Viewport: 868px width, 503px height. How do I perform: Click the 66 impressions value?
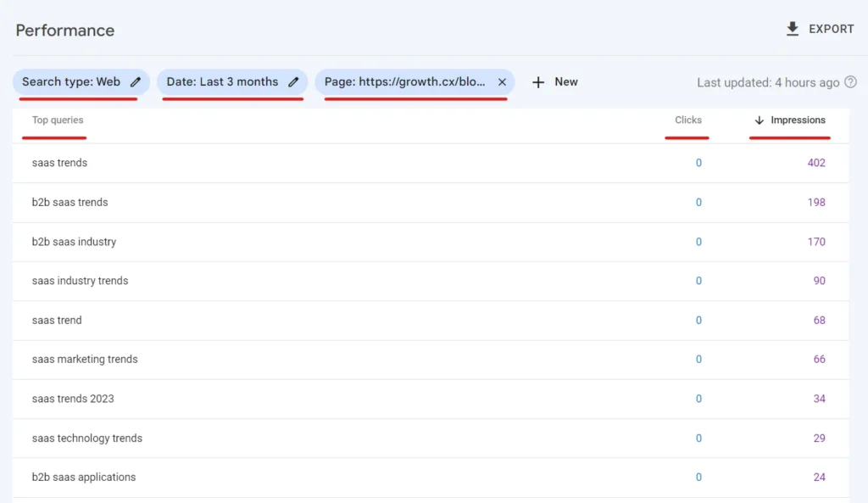pyautogui.click(x=820, y=359)
